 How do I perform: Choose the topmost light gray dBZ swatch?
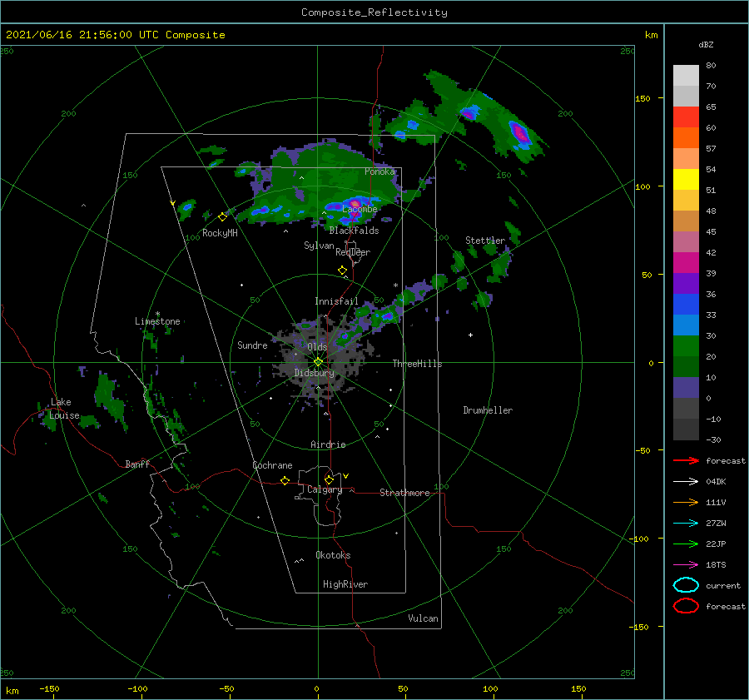pyautogui.click(x=686, y=75)
